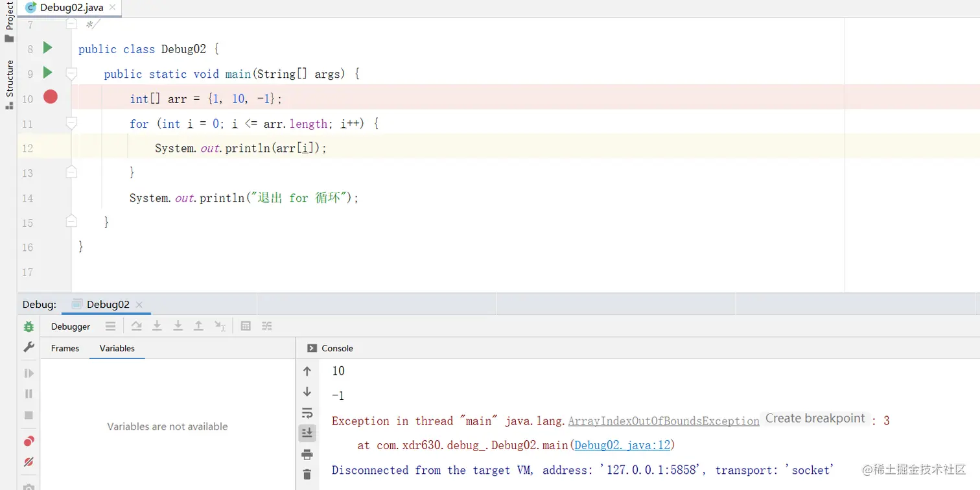Click the ArrayIndexOutOfBoundsException link
This screenshot has height=490, width=980.
(x=664, y=421)
